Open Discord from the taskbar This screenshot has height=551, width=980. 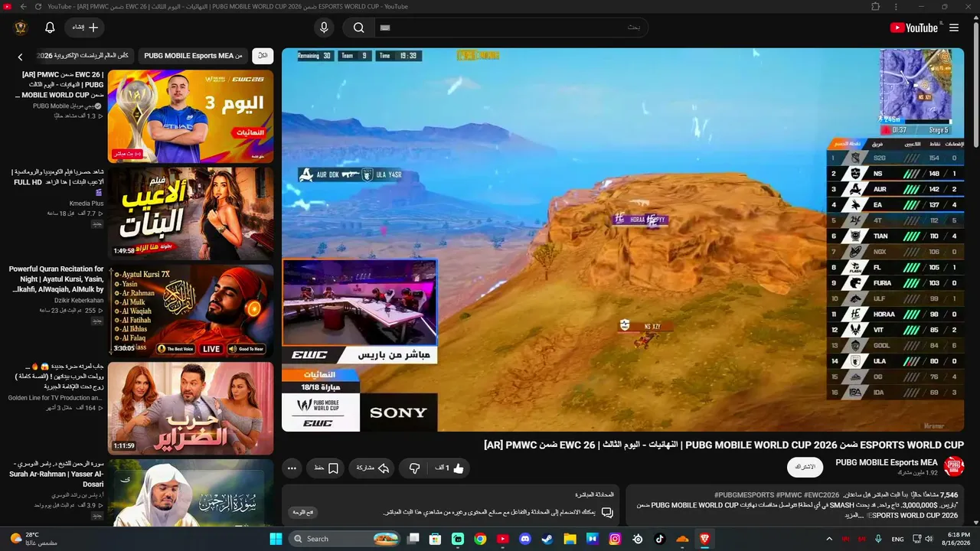tap(524, 539)
